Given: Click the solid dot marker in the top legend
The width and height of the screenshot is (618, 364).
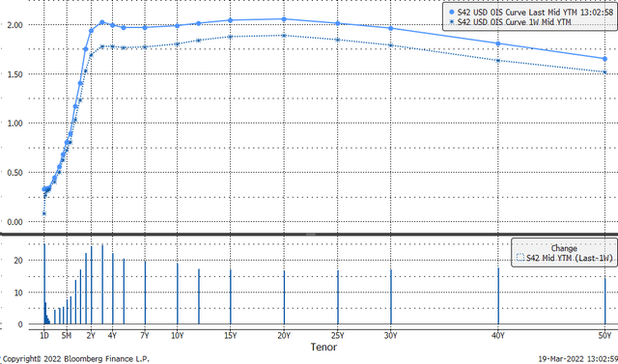Looking at the screenshot, I should 452,13.
